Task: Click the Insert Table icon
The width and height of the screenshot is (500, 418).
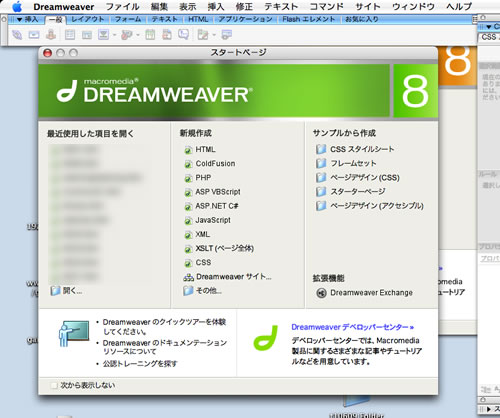Action: [70, 35]
